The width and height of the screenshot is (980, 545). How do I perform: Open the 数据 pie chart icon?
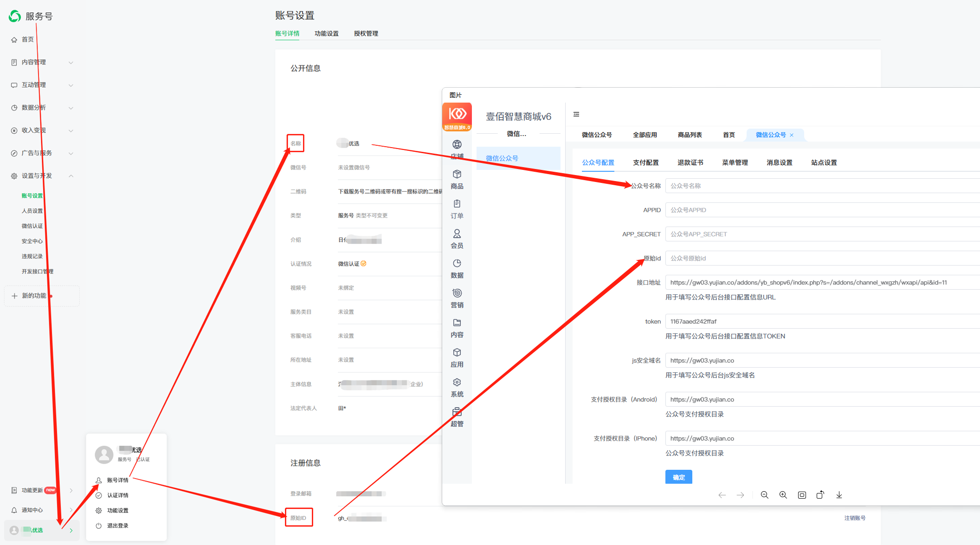pos(457,263)
